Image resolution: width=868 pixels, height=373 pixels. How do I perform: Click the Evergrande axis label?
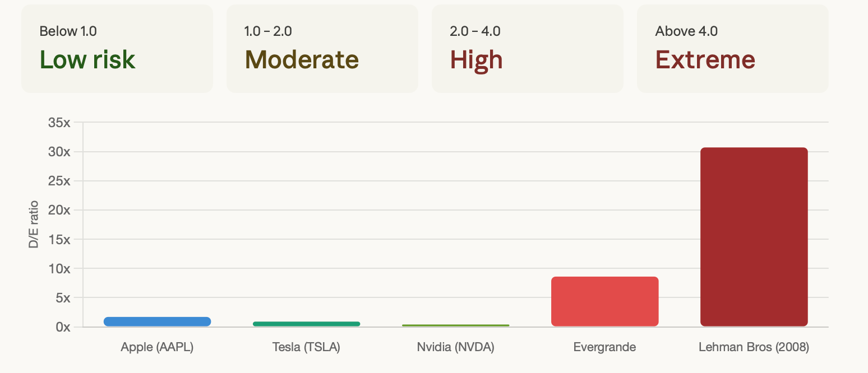(605, 347)
